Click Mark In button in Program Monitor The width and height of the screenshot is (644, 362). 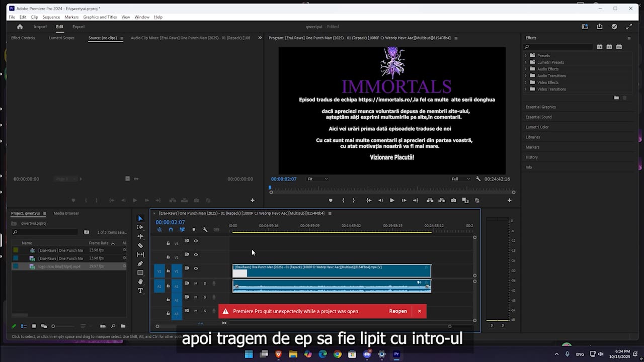pyautogui.click(x=343, y=200)
